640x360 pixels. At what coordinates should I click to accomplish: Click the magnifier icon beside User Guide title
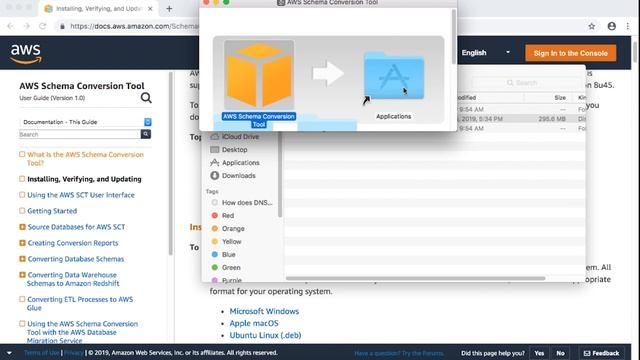click(146, 98)
